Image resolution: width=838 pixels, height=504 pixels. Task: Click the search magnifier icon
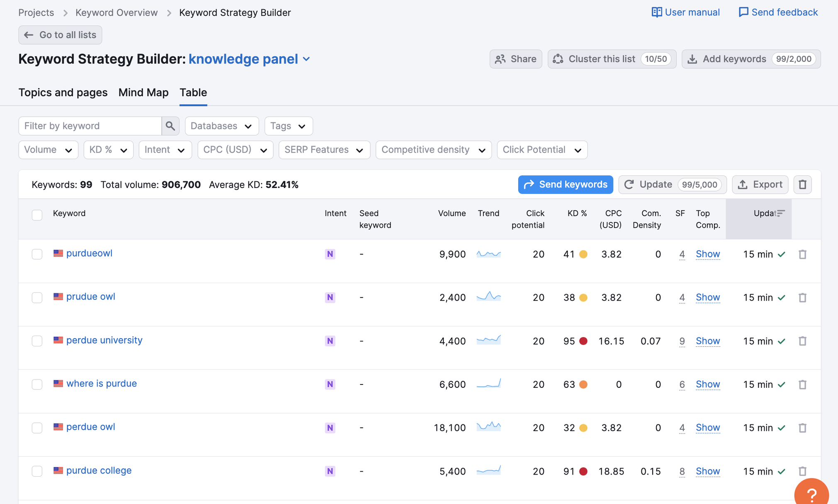point(170,126)
